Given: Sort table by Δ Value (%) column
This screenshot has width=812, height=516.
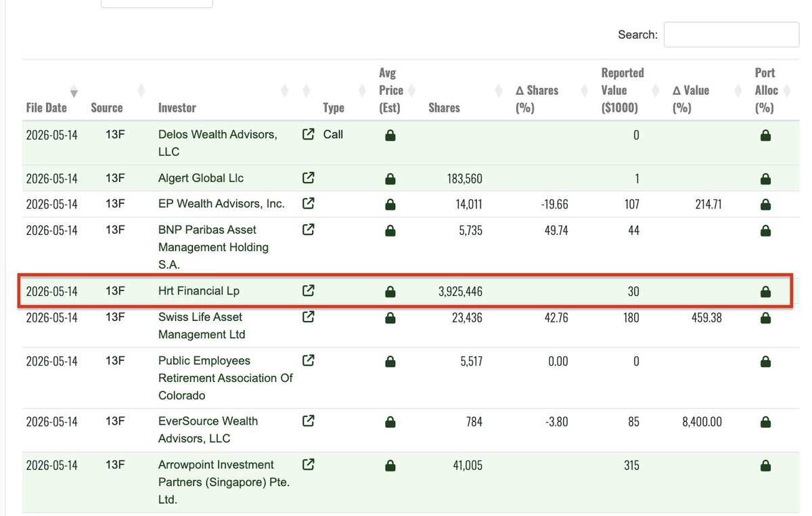Looking at the screenshot, I should 690,99.
